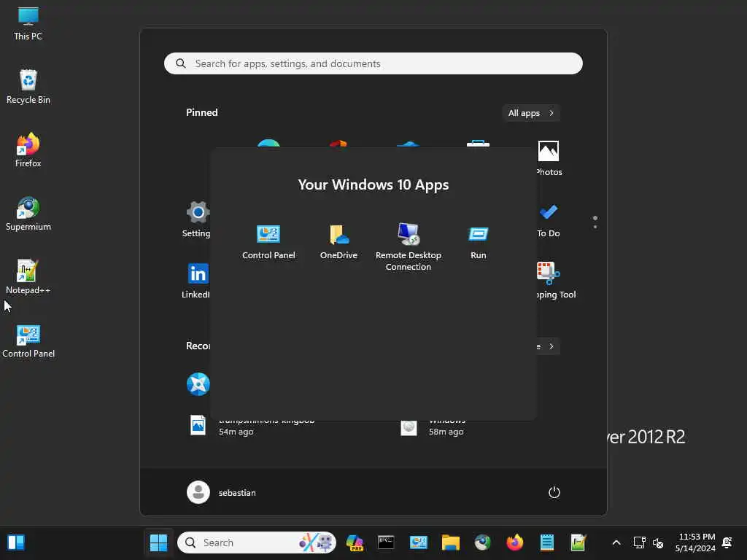Open the Photos pinned app

point(549,158)
